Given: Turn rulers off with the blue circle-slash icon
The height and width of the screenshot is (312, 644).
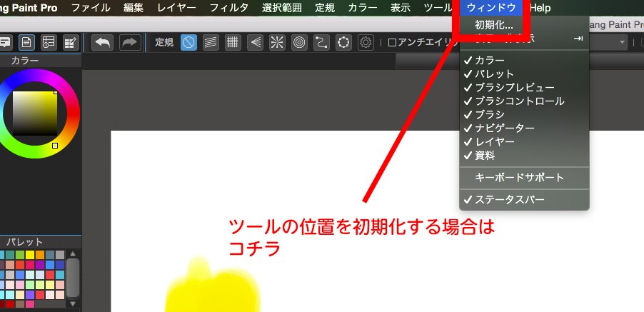Looking at the screenshot, I should coord(189,42).
